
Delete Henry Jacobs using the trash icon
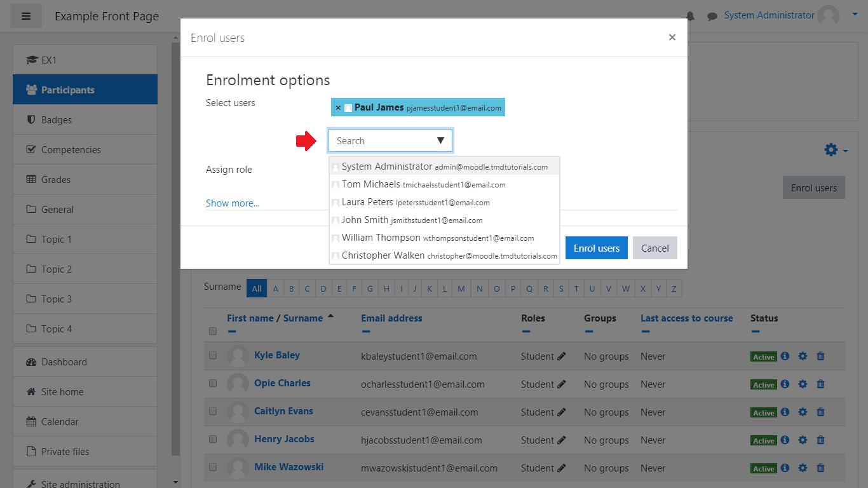coord(820,440)
